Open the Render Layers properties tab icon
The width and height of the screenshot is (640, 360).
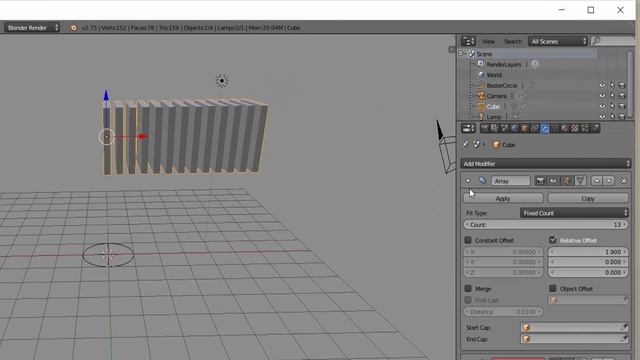click(x=494, y=129)
